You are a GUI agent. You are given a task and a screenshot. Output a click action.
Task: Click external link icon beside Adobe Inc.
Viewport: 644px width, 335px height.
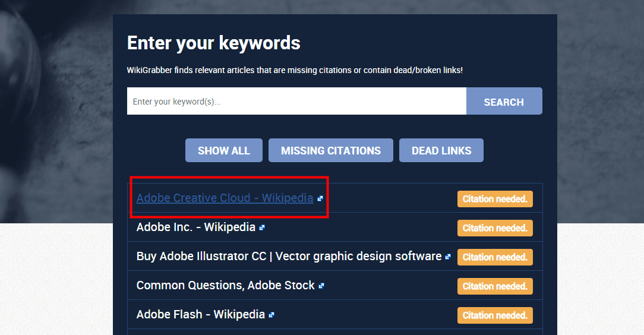(262, 228)
